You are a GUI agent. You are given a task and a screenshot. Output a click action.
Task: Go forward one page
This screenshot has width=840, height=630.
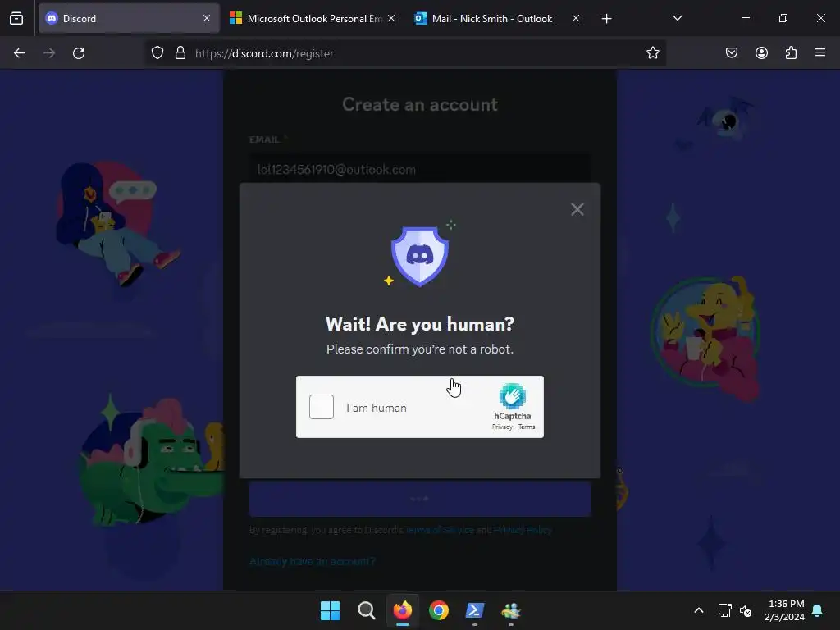(x=49, y=53)
